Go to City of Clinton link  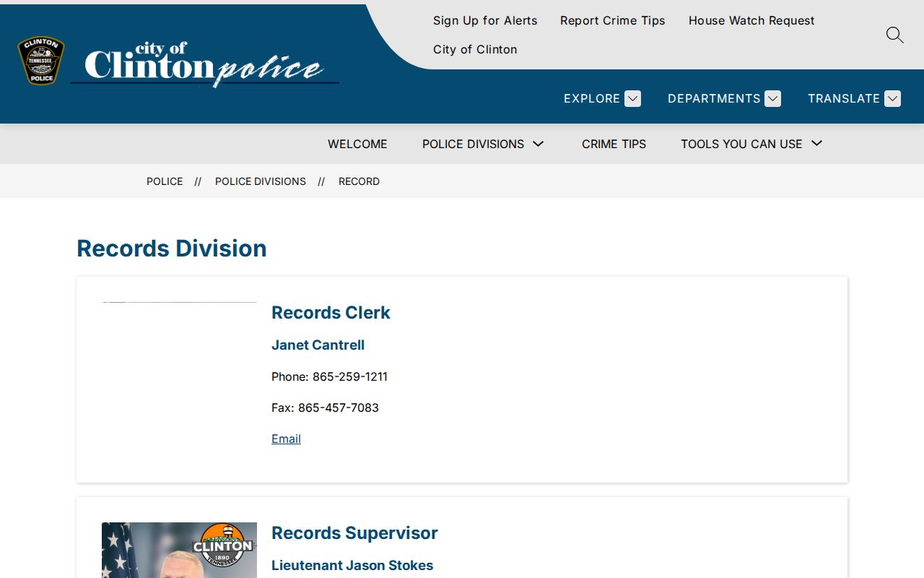click(x=475, y=49)
